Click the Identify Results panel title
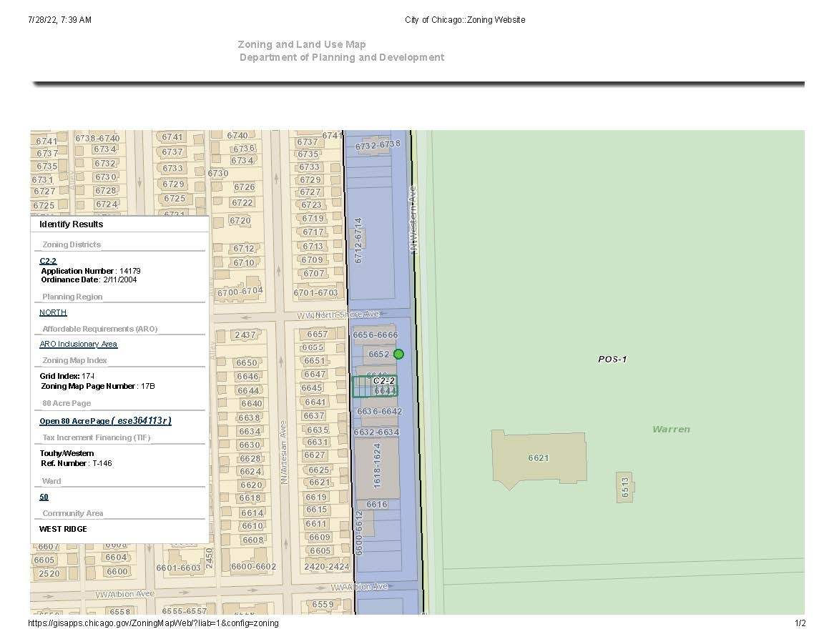 tap(72, 224)
